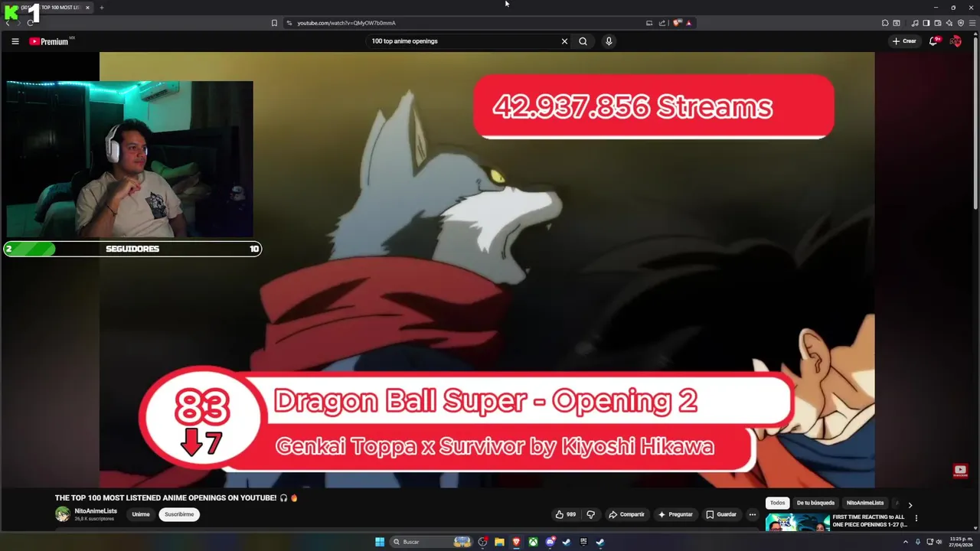980x551 pixels.
Task: Open more actions three-dot menu
Action: coord(753,514)
